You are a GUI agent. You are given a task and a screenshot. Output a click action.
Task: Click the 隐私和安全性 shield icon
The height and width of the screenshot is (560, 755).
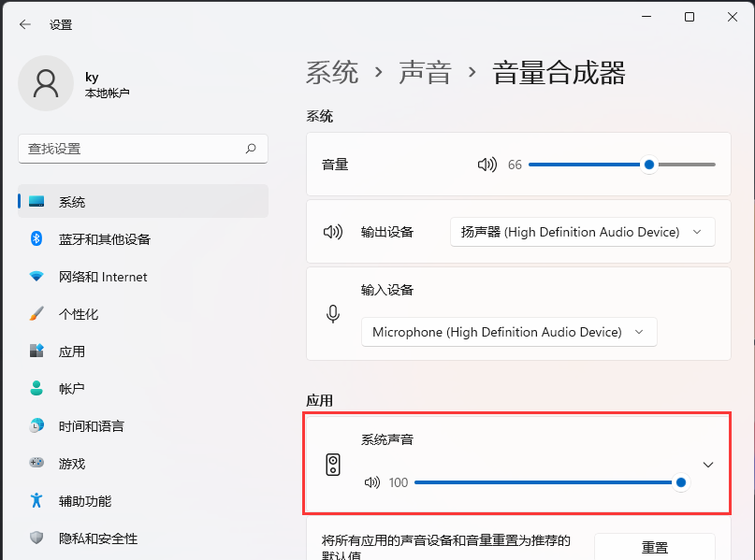(x=36, y=538)
